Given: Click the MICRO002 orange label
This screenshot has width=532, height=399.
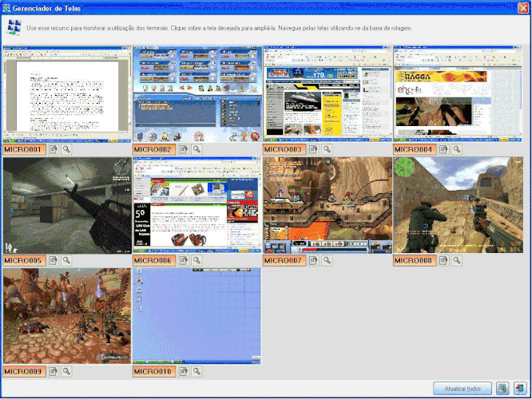Looking at the screenshot, I should point(154,149).
